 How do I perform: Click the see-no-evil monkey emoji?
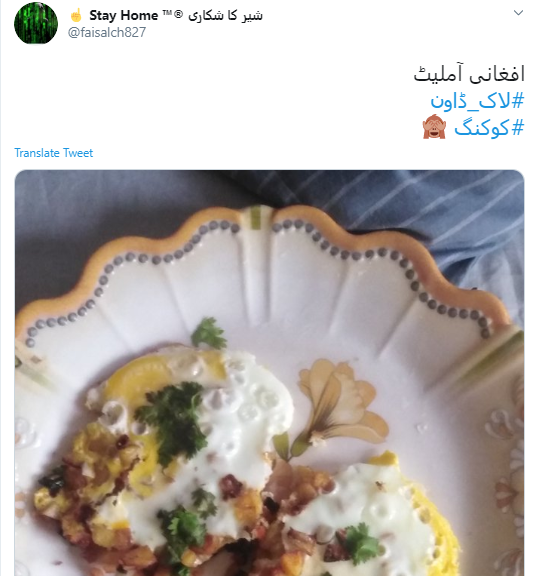click(x=434, y=127)
